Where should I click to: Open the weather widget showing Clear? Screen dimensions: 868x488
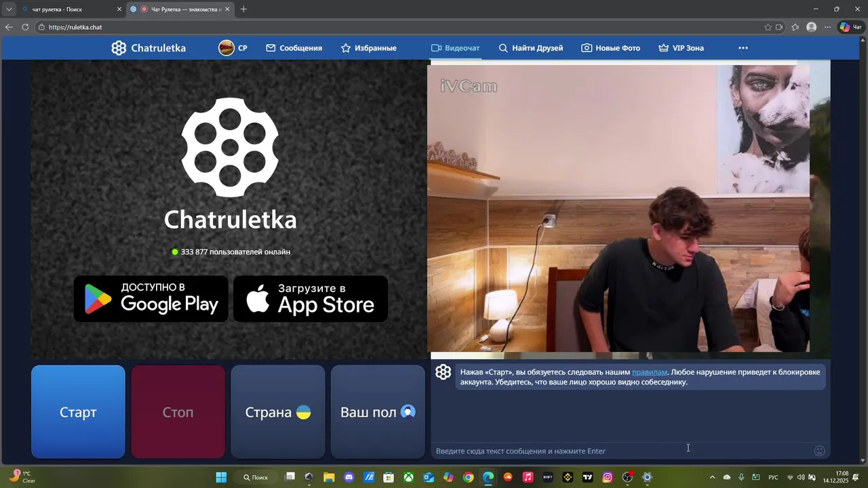(x=22, y=477)
